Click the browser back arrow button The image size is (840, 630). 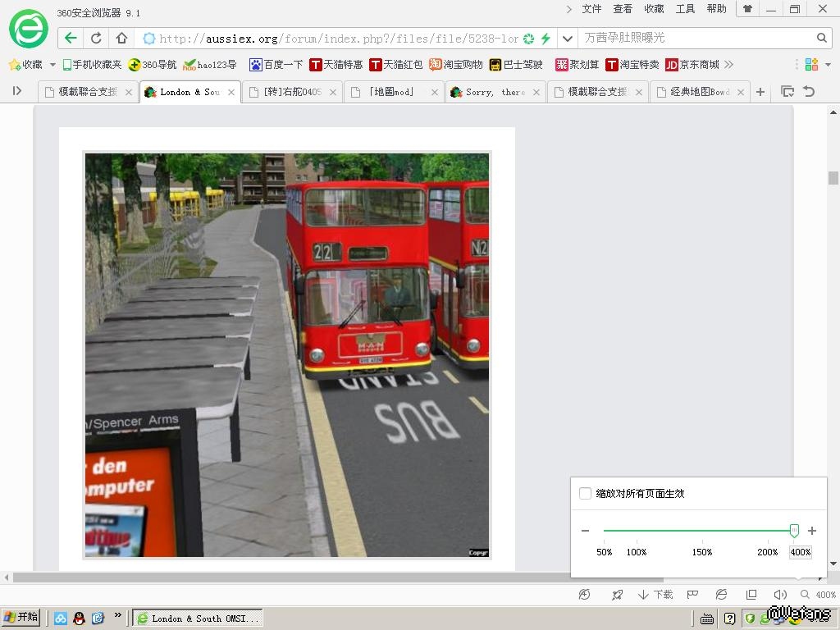pyautogui.click(x=71, y=38)
